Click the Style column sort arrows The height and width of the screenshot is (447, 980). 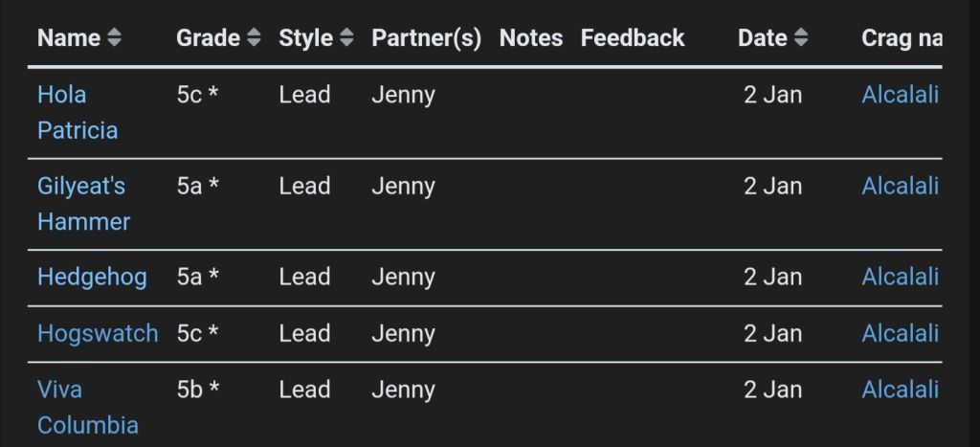click(x=346, y=38)
